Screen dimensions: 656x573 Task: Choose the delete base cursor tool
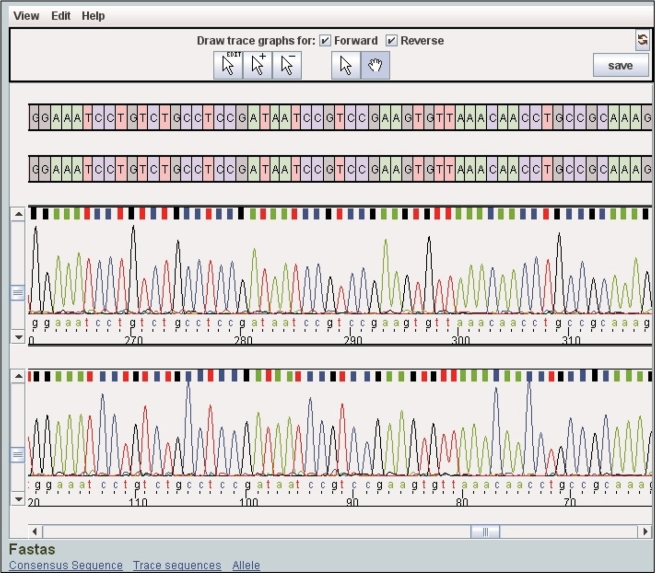coord(287,65)
